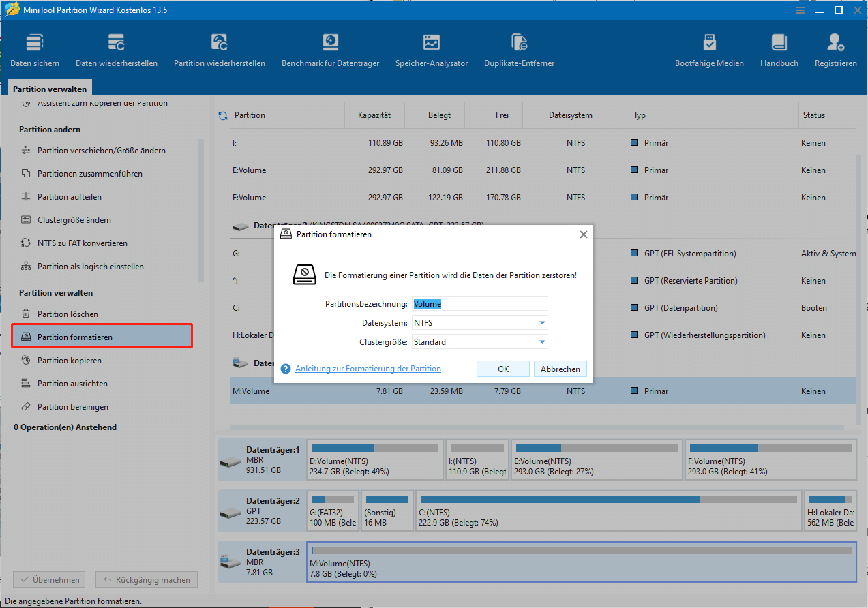Launch the Duplikate-Entferner
The height and width of the screenshot is (608, 868).
519,49
